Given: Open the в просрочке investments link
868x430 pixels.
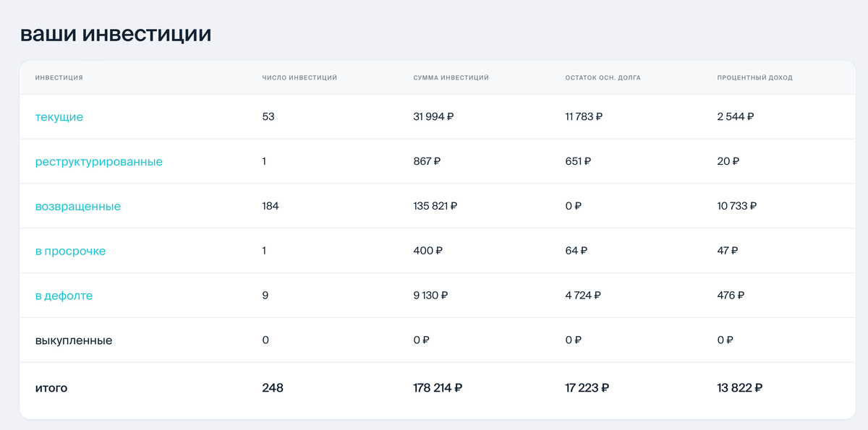Looking at the screenshot, I should pyautogui.click(x=70, y=251).
